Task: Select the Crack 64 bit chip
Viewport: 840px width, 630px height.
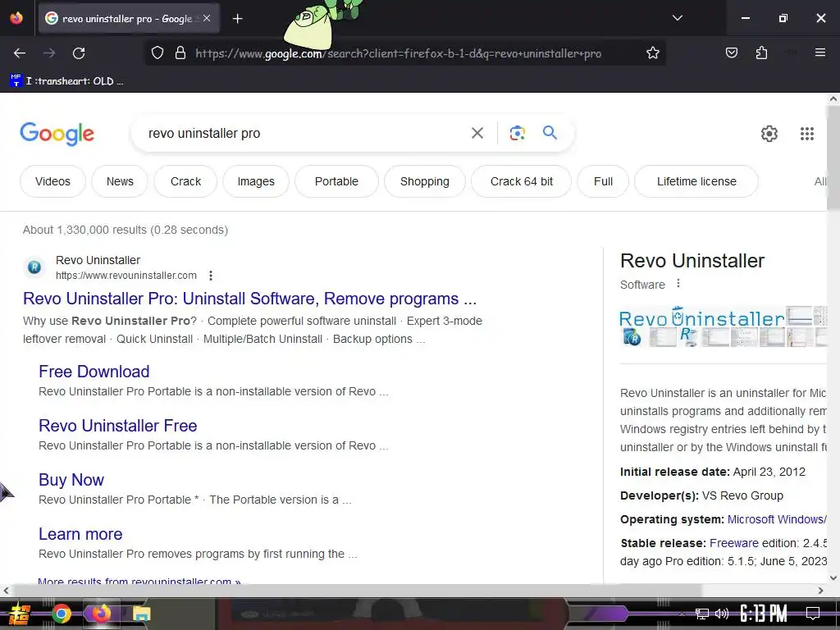Action: pyautogui.click(x=521, y=181)
